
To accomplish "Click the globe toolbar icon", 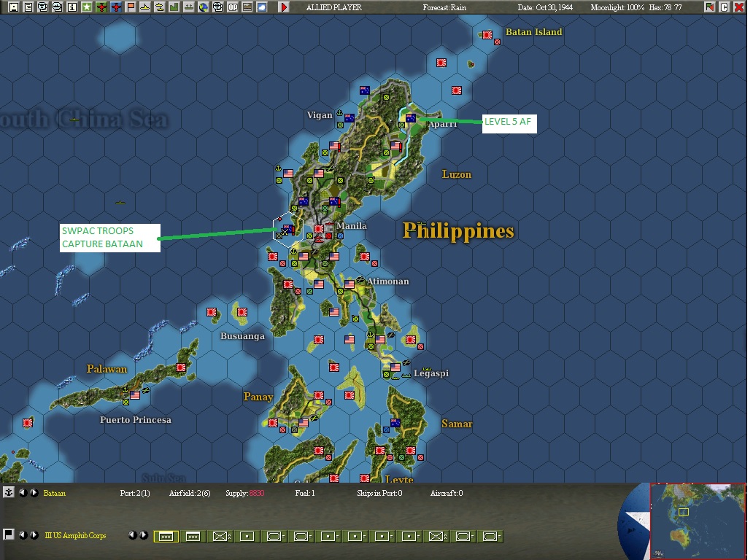I will click(204, 7).
